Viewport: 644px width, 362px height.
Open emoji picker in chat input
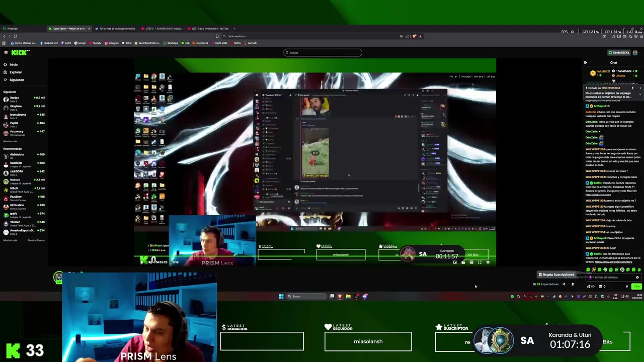(x=637, y=278)
